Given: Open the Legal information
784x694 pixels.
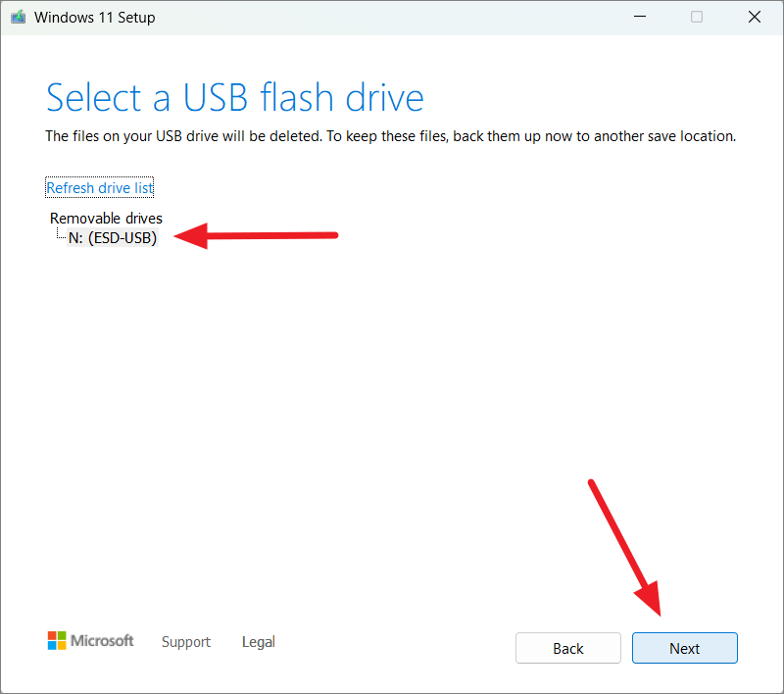Looking at the screenshot, I should coord(258,642).
